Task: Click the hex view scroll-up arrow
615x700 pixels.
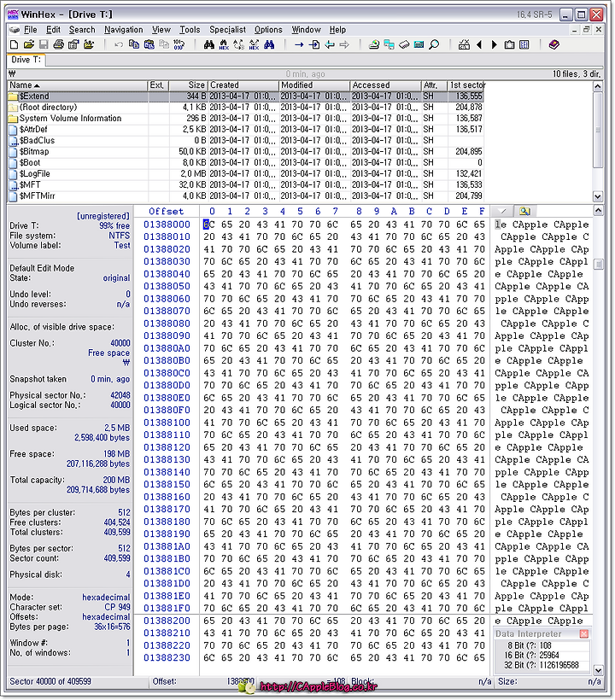Action: pos(598,211)
